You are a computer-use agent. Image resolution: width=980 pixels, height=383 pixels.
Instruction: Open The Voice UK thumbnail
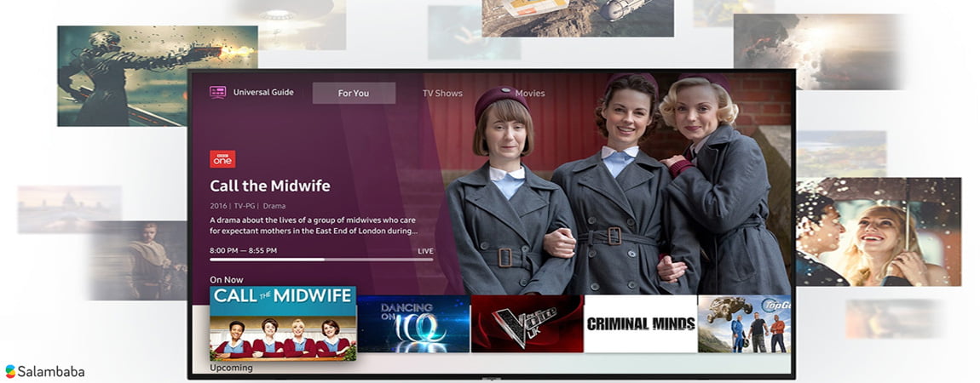527,323
